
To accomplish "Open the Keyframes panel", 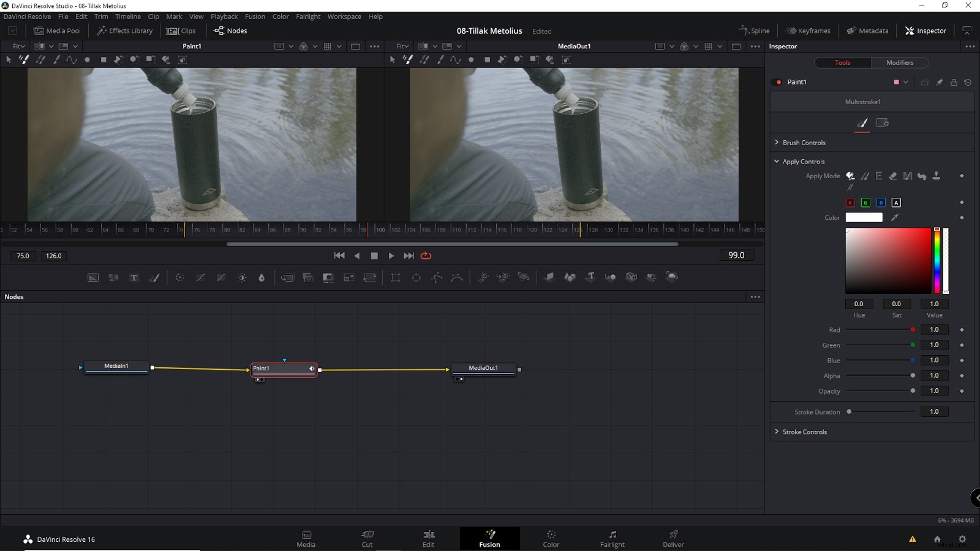I will (x=808, y=30).
